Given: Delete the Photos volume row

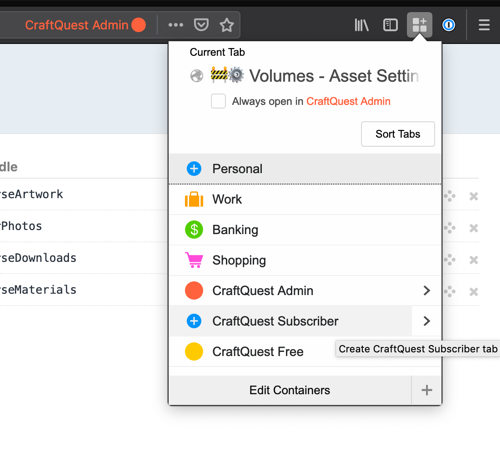Looking at the screenshot, I should (x=474, y=228).
